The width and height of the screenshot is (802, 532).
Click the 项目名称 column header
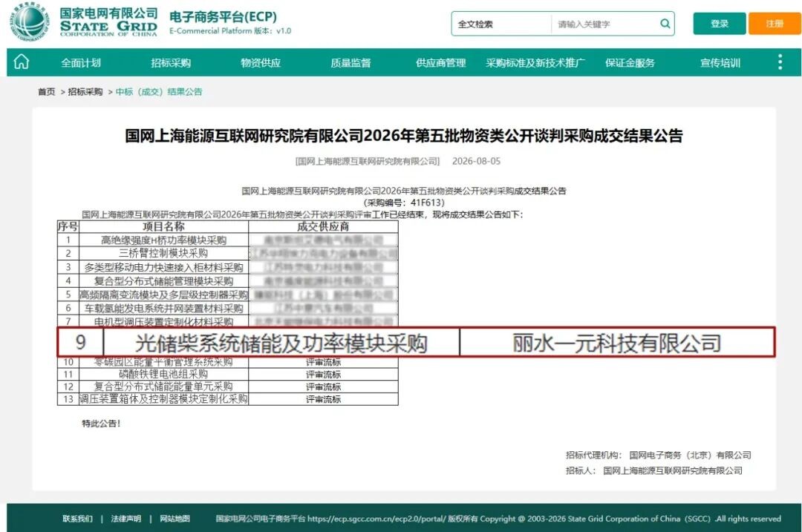click(x=163, y=226)
